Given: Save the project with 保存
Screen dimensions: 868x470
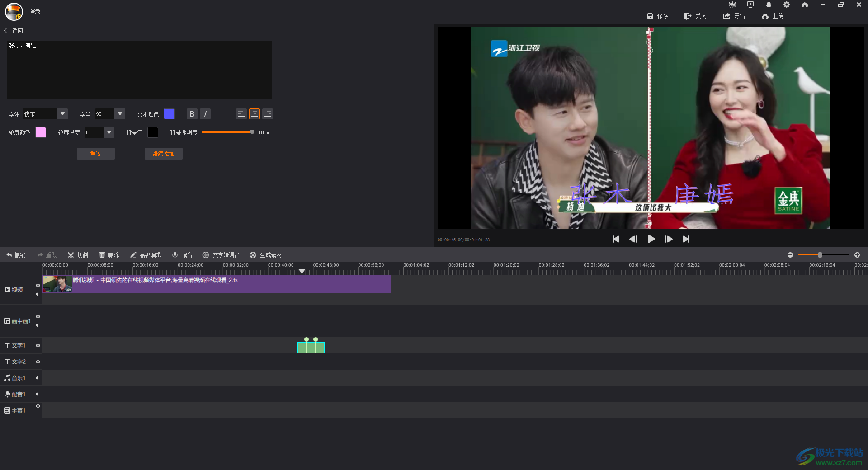Looking at the screenshot, I should click(x=657, y=16).
